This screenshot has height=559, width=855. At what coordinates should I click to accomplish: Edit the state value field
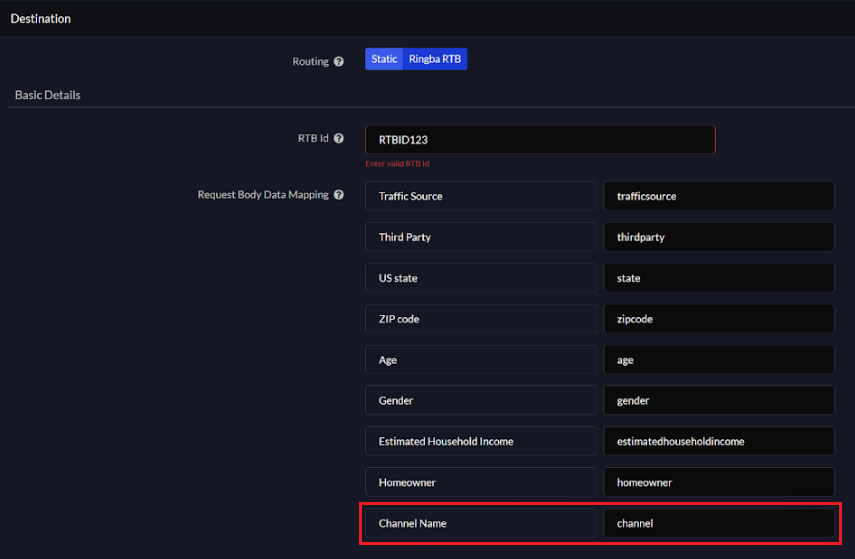719,278
